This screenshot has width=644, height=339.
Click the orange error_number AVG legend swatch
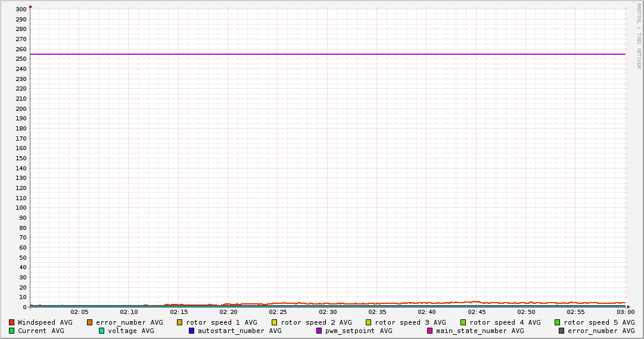89,322
